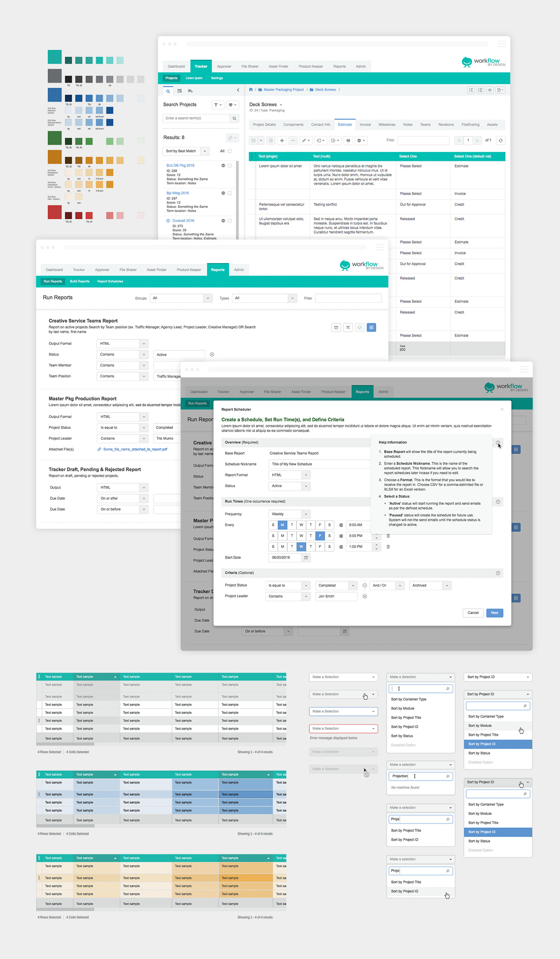Screen dimensions: 560x959
Task: Toggle the 'All' checkbox in search results
Action: click(229, 151)
